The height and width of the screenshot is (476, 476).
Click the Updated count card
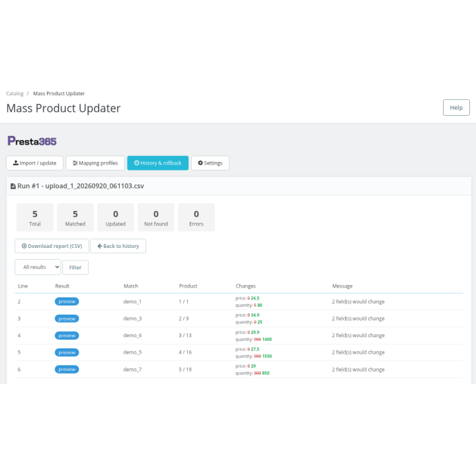point(116,218)
